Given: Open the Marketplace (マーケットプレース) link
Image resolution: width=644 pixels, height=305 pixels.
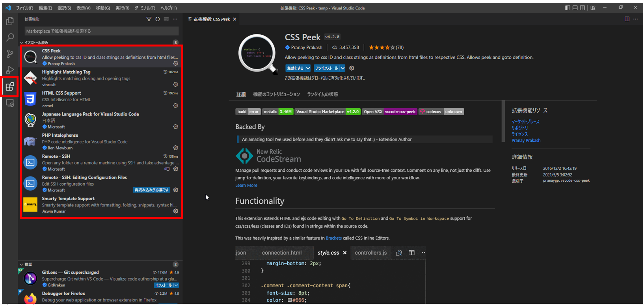Looking at the screenshot, I should (525, 122).
